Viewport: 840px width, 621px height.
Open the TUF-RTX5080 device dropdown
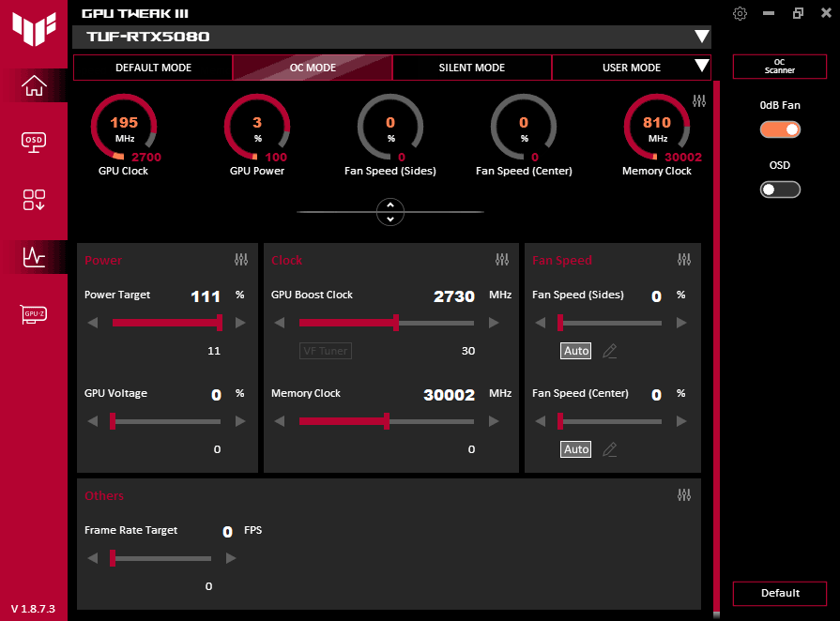click(702, 37)
